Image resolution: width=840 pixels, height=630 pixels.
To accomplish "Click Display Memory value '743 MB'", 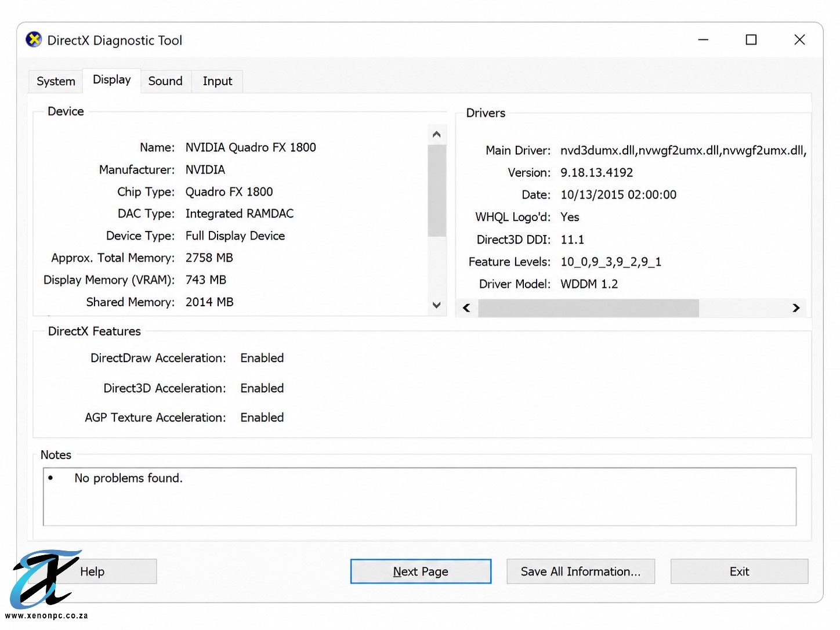I will (x=206, y=280).
